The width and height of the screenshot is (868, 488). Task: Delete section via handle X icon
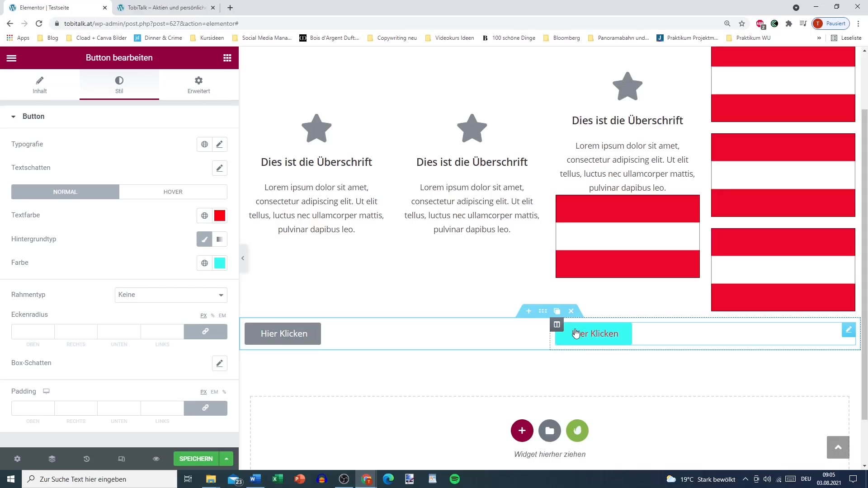click(x=571, y=311)
